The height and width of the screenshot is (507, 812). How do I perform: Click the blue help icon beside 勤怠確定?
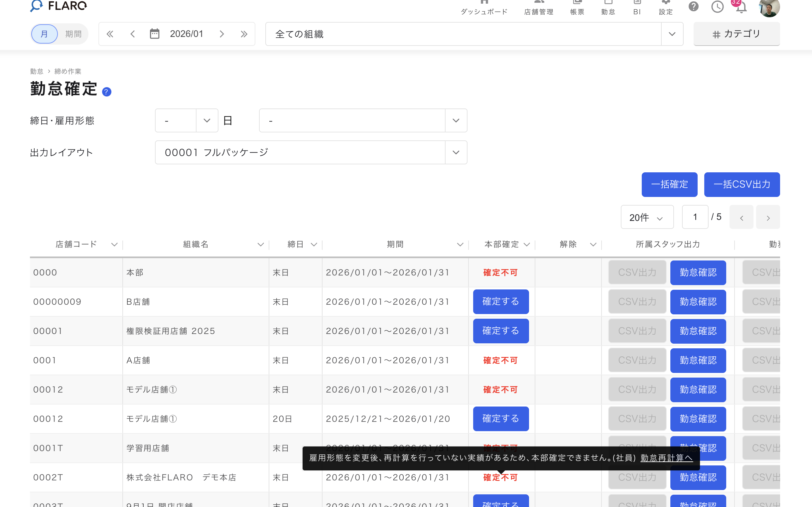coord(106,92)
